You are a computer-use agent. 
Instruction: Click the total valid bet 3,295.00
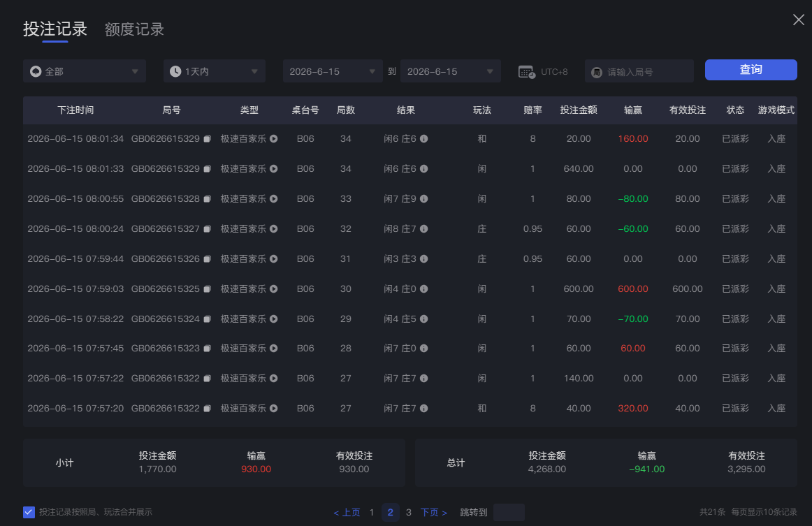[746, 469]
